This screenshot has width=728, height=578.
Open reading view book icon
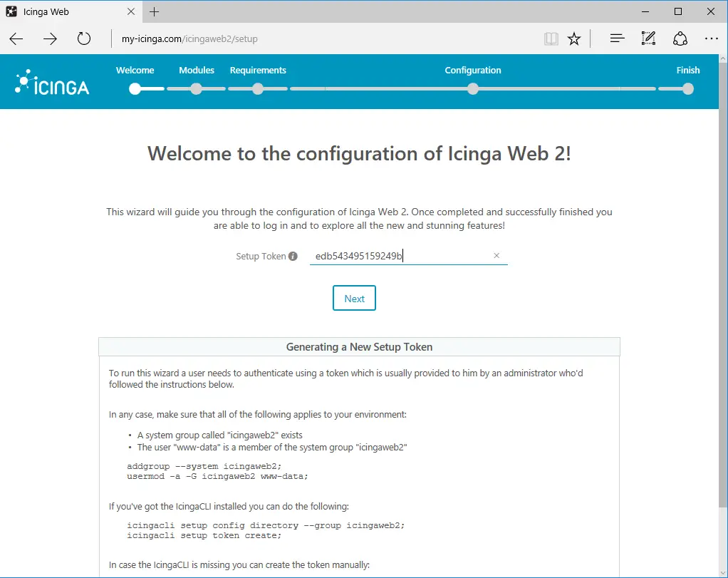tap(551, 39)
